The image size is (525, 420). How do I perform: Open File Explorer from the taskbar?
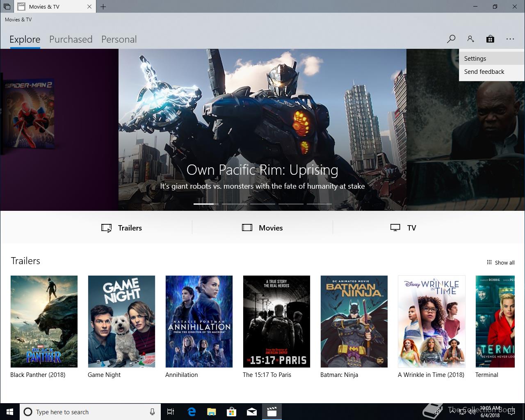[x=211, y=412]
